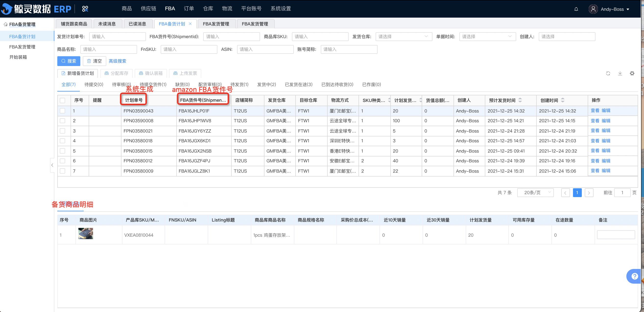The height and width of the screenshot is (312, 644).
Task: Click the help question mark bubble
Action: click(x=634, y=276)
